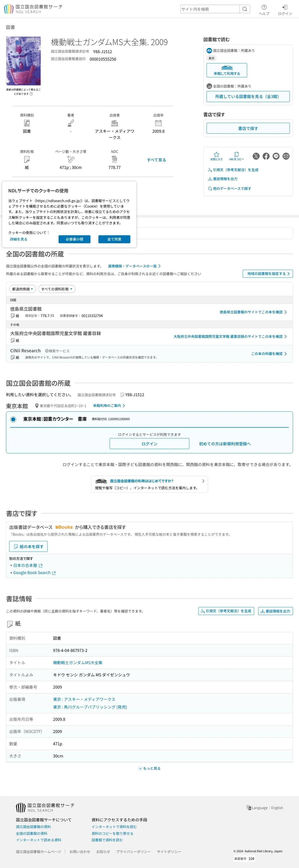This screenshot has height=868, width=299.
Task: Click the site search magnifier button
Action: point(245,9)
